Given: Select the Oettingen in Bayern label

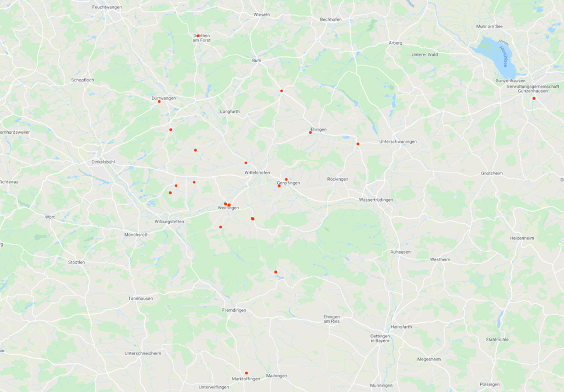Looking at the screenshot, I should point(380,338).
